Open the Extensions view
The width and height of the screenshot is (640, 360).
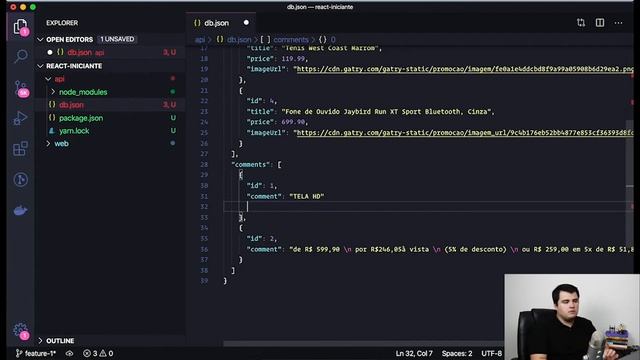tap(20, 149)
